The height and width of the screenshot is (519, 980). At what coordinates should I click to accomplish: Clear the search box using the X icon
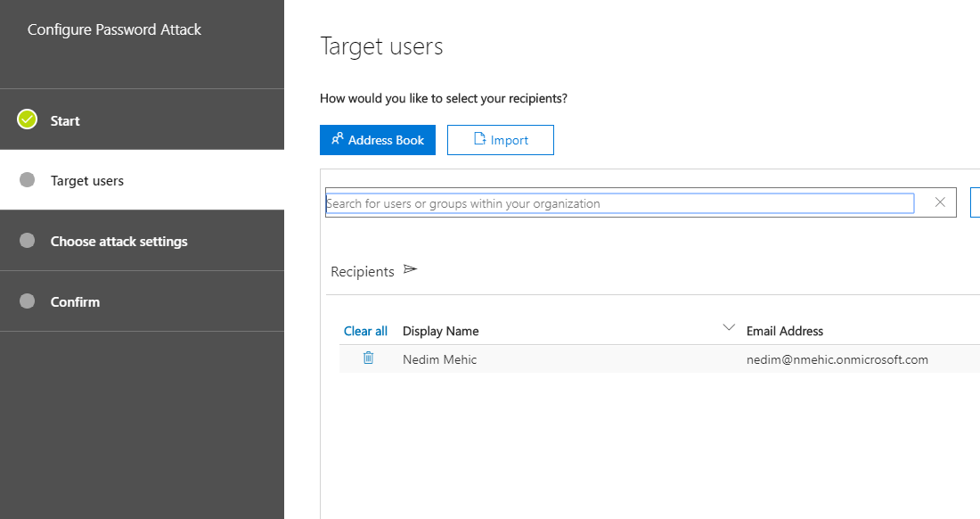[x=939, y=202]
